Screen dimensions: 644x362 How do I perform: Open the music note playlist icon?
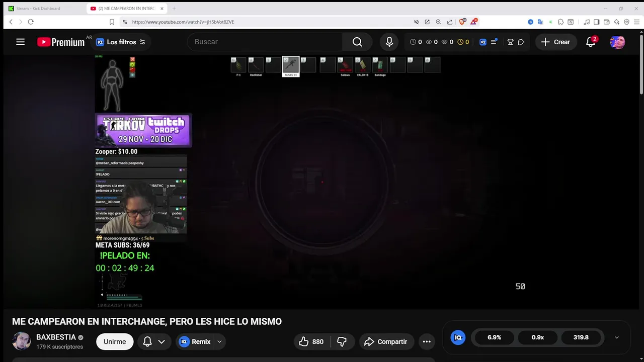coord(587,22)
